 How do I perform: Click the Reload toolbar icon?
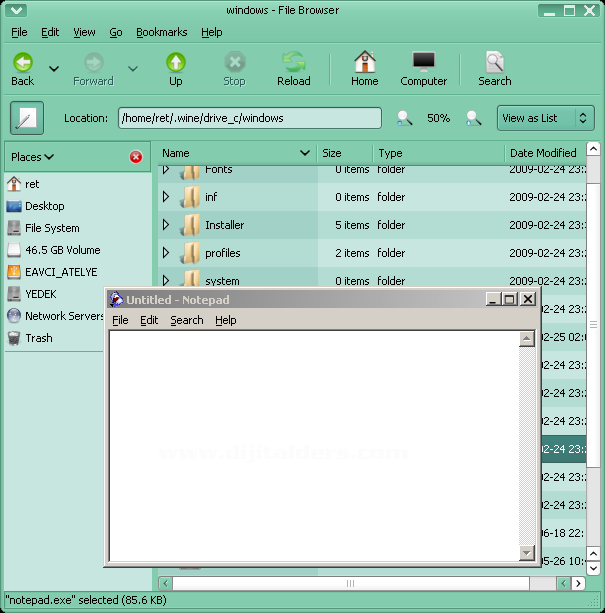293,62
